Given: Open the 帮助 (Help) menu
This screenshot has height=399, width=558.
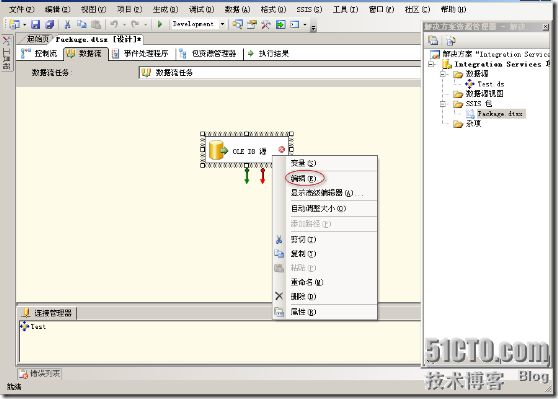Looking at the screenshot, I should point(453,9).
